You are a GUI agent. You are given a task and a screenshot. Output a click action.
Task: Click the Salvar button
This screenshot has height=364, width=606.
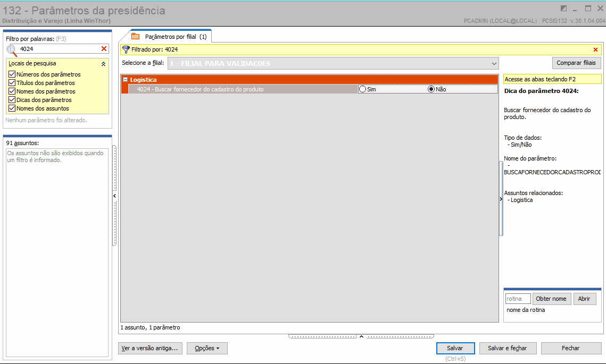pos(455,348)
